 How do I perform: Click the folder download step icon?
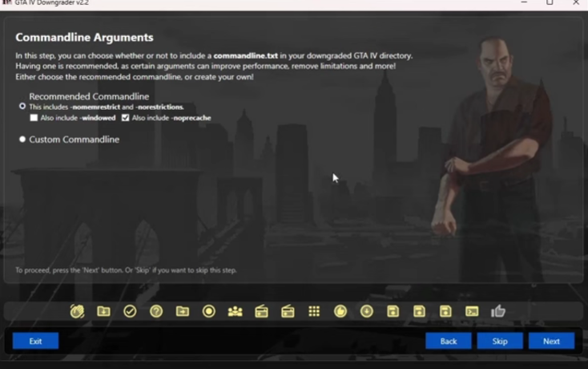103,311
